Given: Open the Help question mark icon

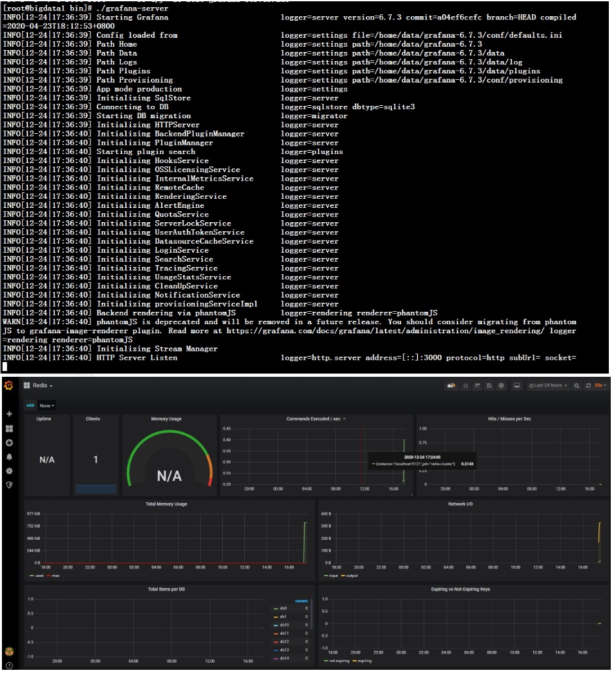Looking at the screenshot, I should [9, 665].
